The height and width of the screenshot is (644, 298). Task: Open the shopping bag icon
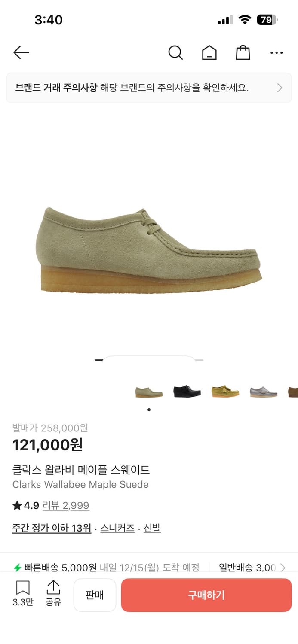point(243,53)
